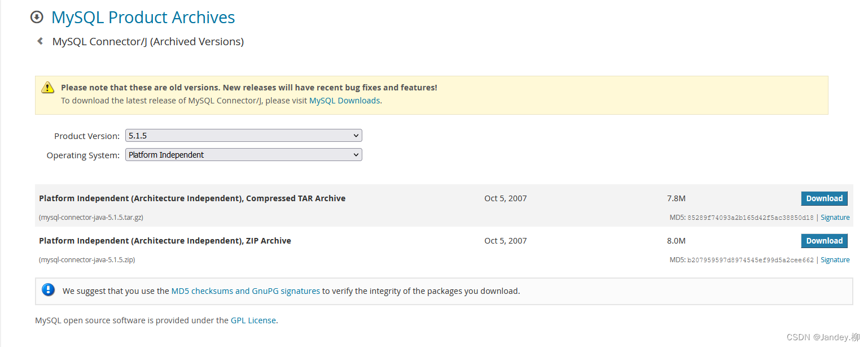Click the Product Version label
This screenshot has height=347, width=868.
click(87, 136)
